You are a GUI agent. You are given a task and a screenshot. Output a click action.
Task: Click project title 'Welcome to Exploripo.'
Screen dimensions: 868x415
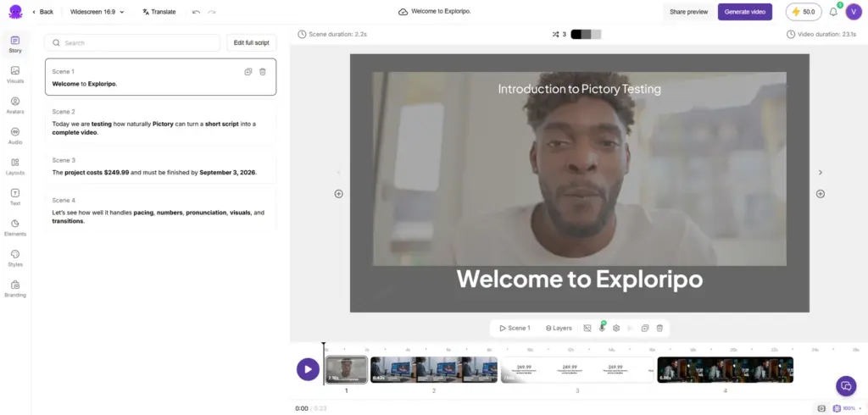pyautogui.click(x=441, y=11)
